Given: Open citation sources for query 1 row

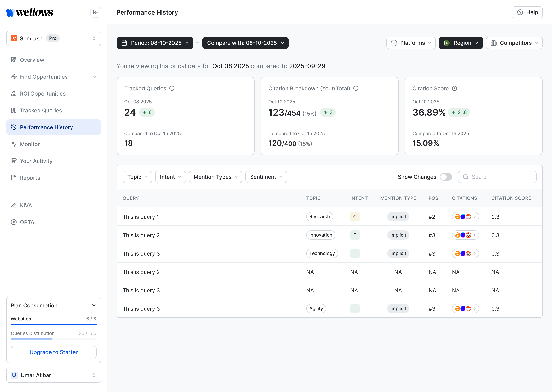Looking at the screenshot, I should [465, 217].
